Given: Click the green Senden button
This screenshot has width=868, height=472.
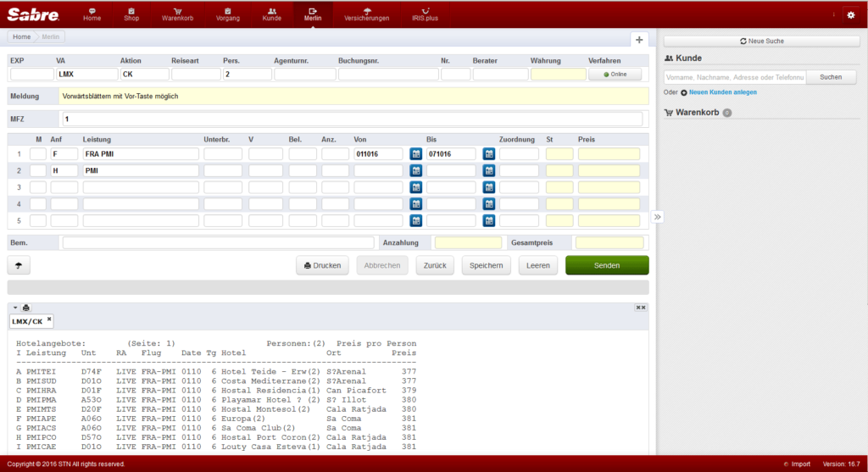Looking at the screenshot, I should click(607, 265).
